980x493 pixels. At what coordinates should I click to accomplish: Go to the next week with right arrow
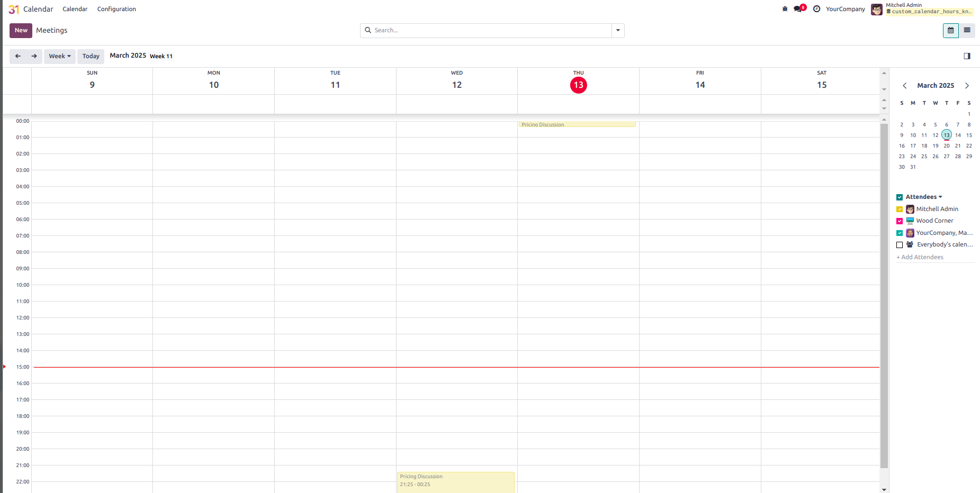click(34, 56)
